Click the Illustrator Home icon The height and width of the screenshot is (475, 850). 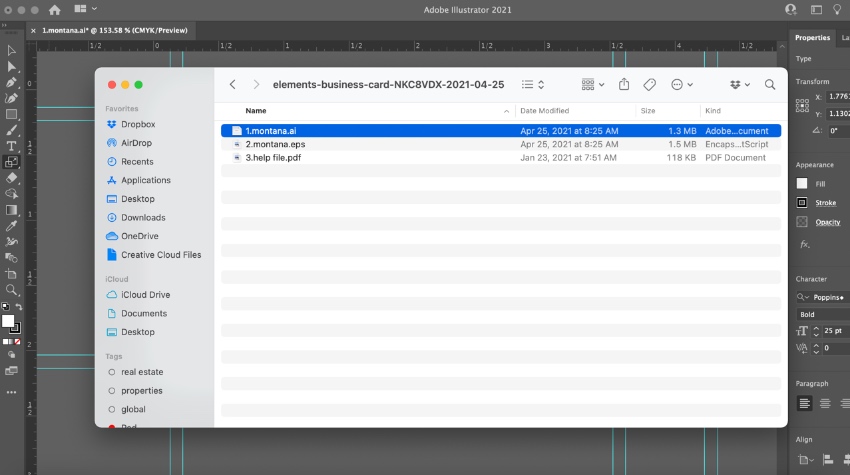[x=55, y=10]
